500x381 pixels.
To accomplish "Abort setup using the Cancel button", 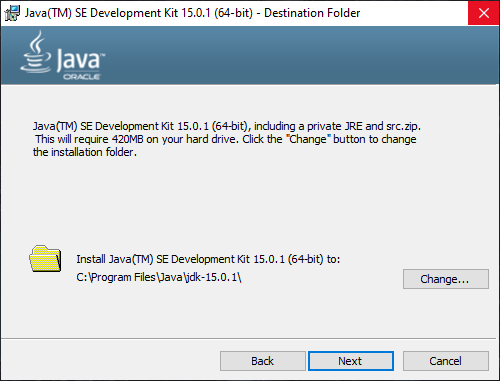I will point(446,361).
